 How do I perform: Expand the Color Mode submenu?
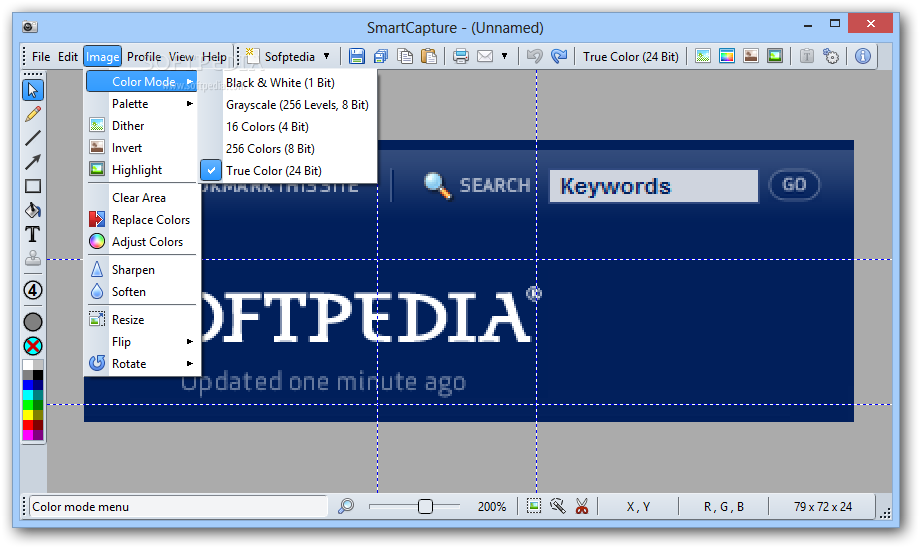(142, 82)
